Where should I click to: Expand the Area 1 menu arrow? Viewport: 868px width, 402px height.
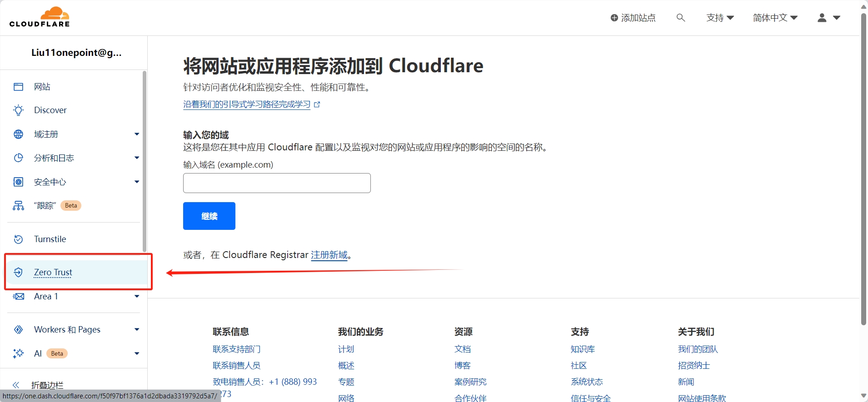pyautogui.click(x=137, y=296)
